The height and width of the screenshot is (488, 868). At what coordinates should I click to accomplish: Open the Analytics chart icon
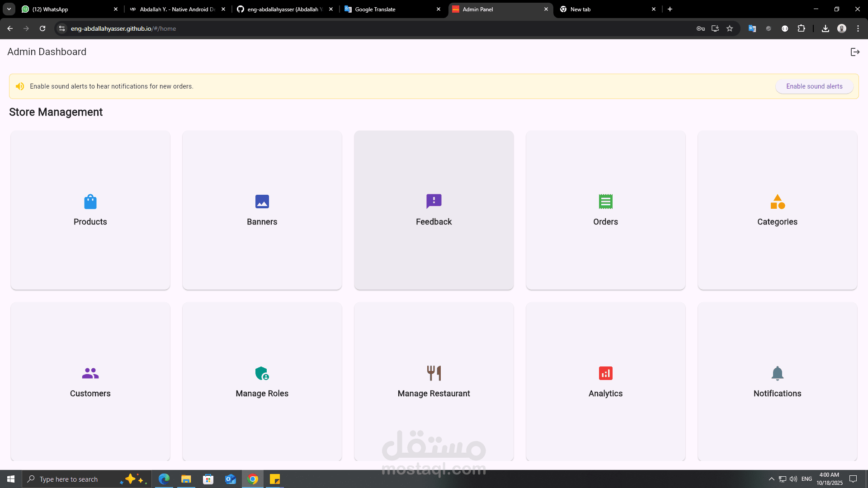pyautogui.click(x=606, y=373)
